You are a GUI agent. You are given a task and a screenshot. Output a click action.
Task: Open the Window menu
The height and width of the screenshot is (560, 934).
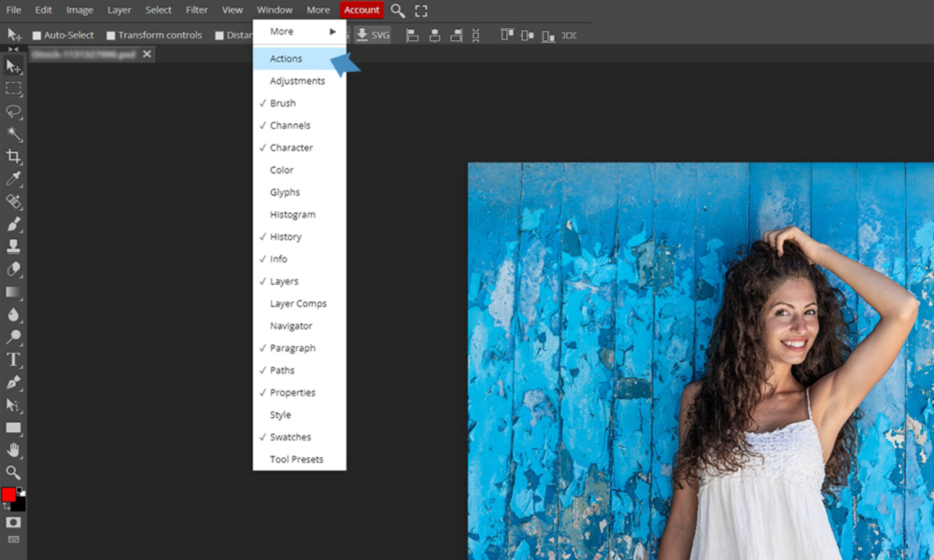coord(274,9)
